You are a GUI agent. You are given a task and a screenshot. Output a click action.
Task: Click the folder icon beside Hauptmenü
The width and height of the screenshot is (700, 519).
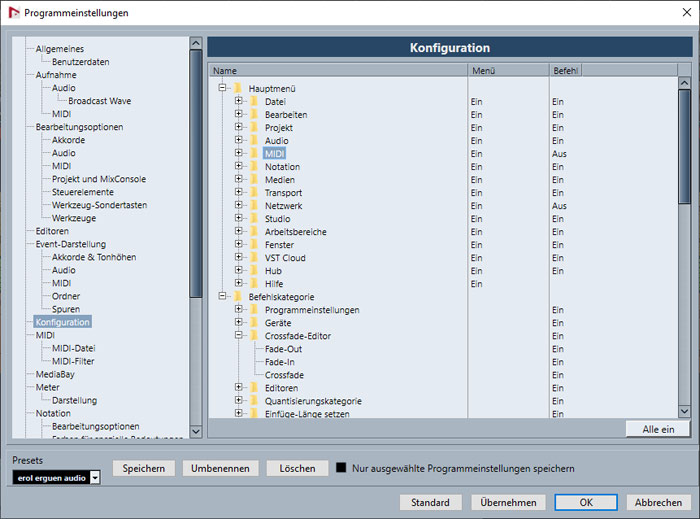238,89
